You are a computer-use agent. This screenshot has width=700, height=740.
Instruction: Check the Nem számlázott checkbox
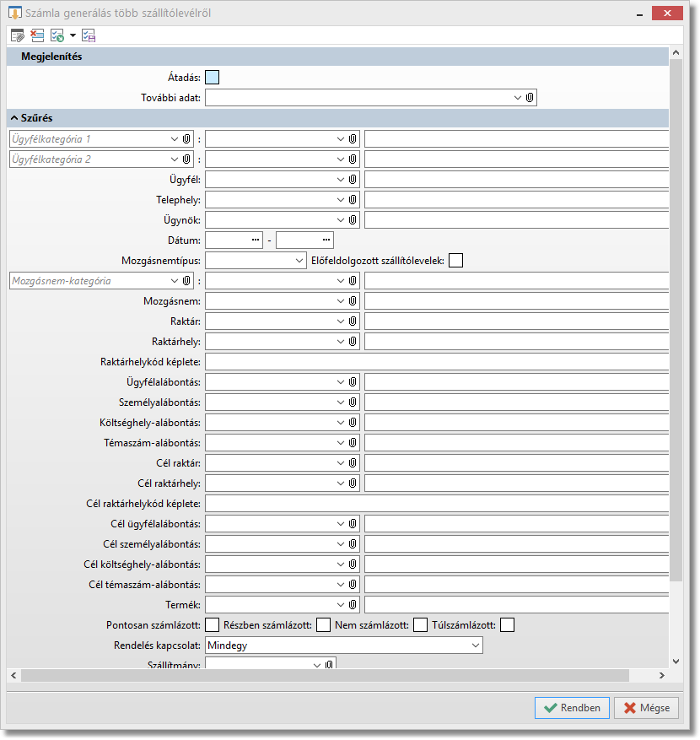point(420,625)
